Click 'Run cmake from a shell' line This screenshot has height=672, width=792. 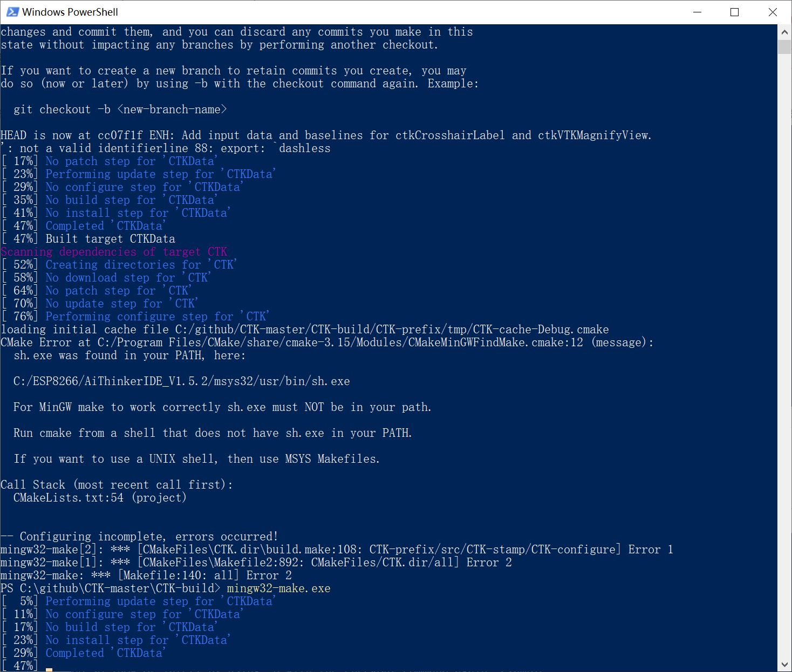pyautogui.click(x=213, y=433)
